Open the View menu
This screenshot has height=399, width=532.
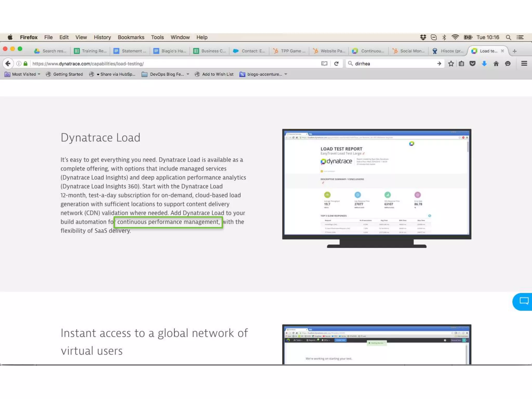[x=81, y=37]
